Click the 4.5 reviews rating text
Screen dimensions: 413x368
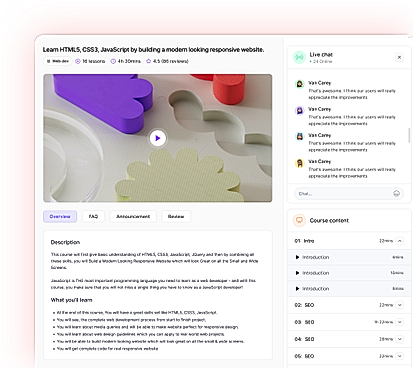pyautogui.click(x=171, y=61)
